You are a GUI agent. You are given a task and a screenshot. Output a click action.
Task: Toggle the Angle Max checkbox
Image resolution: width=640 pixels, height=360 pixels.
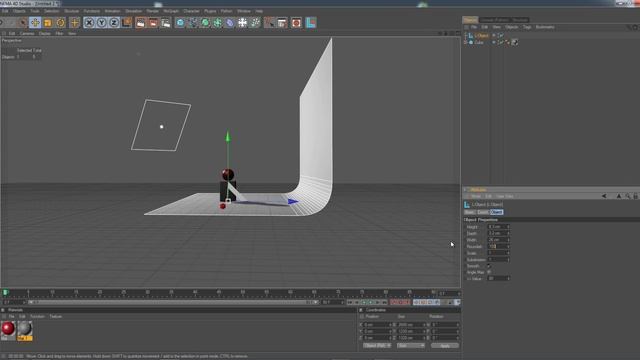tap(489, 272)
